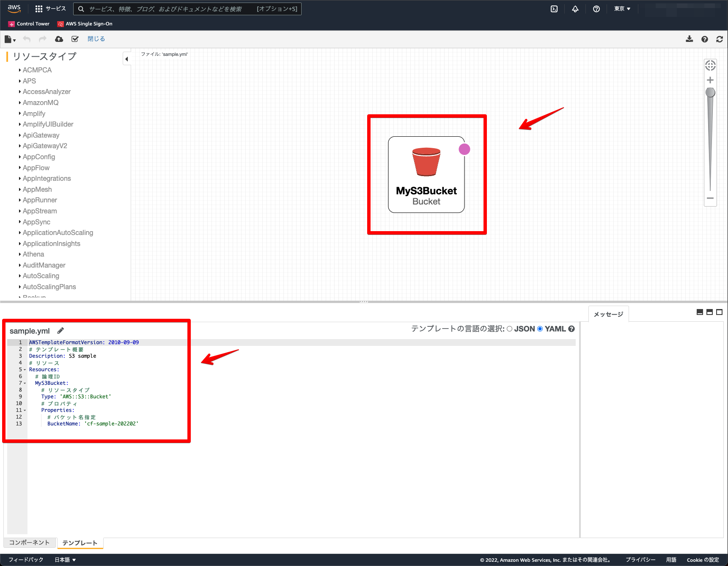Zoom out with the minus icon
Image resolution: width=728 pixels, height=566 pixels.
710,198
